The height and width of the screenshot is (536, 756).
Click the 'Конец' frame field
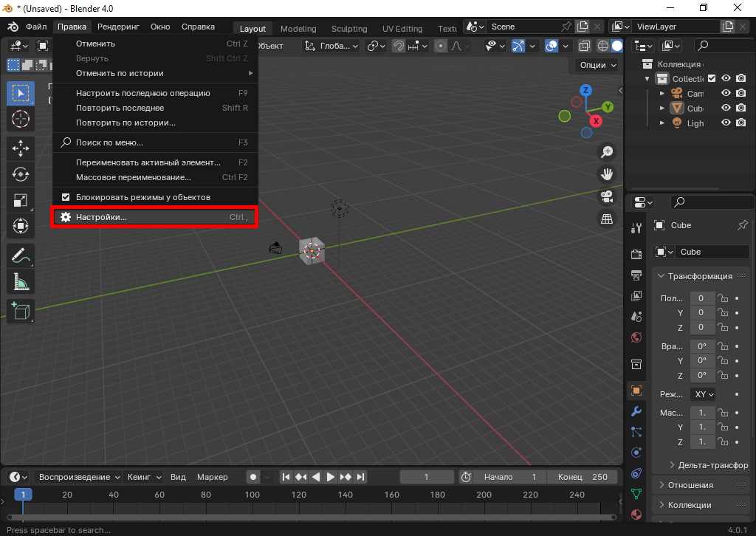[583, 477]
